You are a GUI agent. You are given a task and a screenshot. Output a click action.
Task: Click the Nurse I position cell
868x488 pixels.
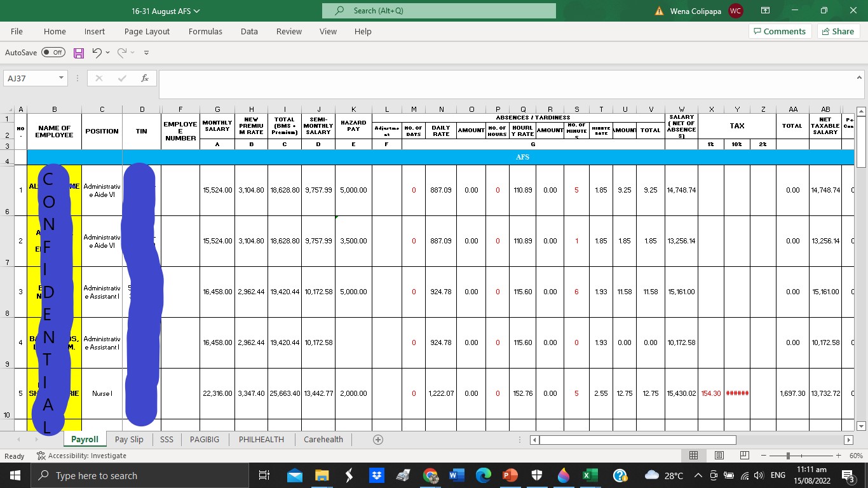(102, 393)
